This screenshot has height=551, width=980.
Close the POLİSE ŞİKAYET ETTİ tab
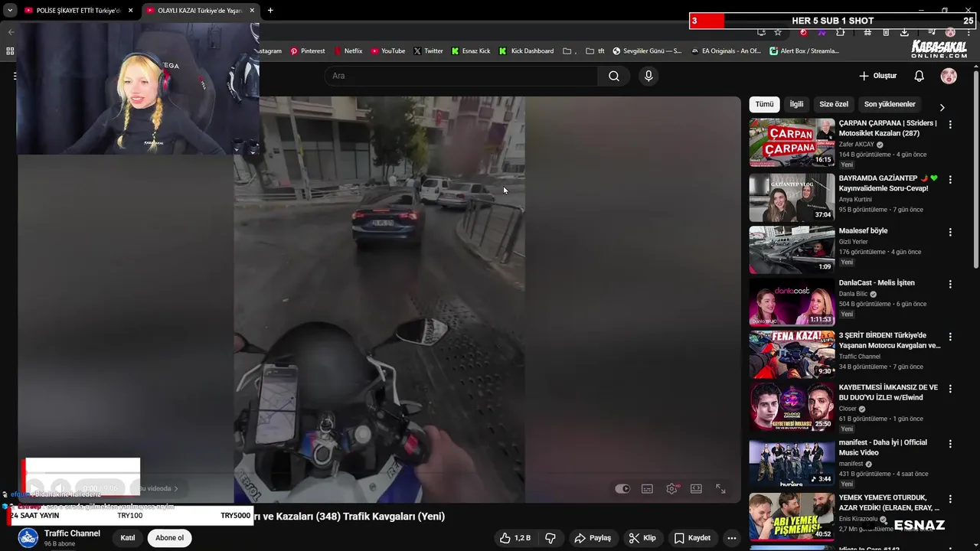tap(130, 11)
